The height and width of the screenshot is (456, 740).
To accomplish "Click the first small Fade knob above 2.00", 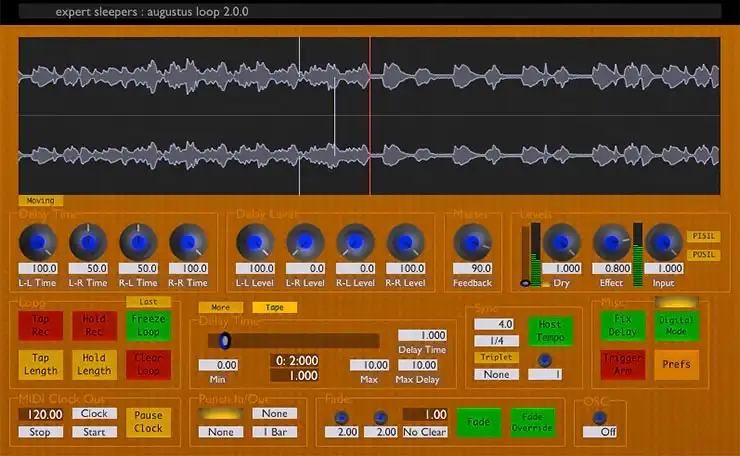I will 342,417.
